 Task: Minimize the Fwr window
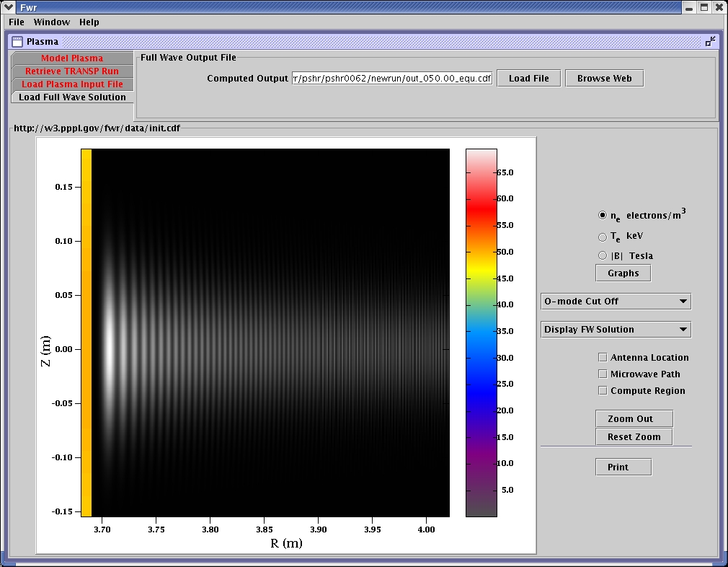click(689, 7)
